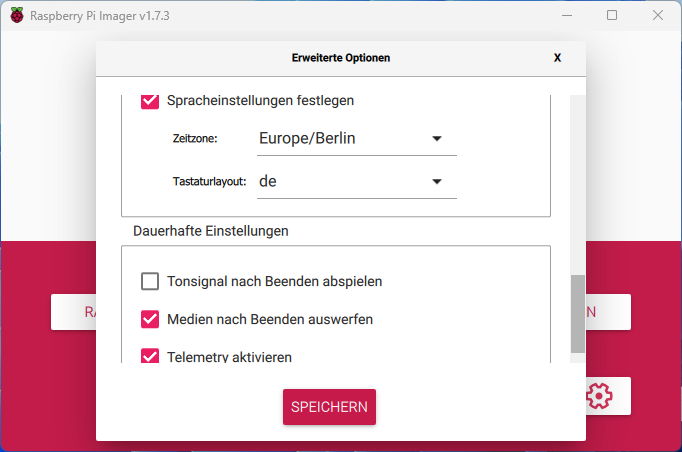
Task: Select the Europe/Berlin timezone combo box
Action: [357, 139]
